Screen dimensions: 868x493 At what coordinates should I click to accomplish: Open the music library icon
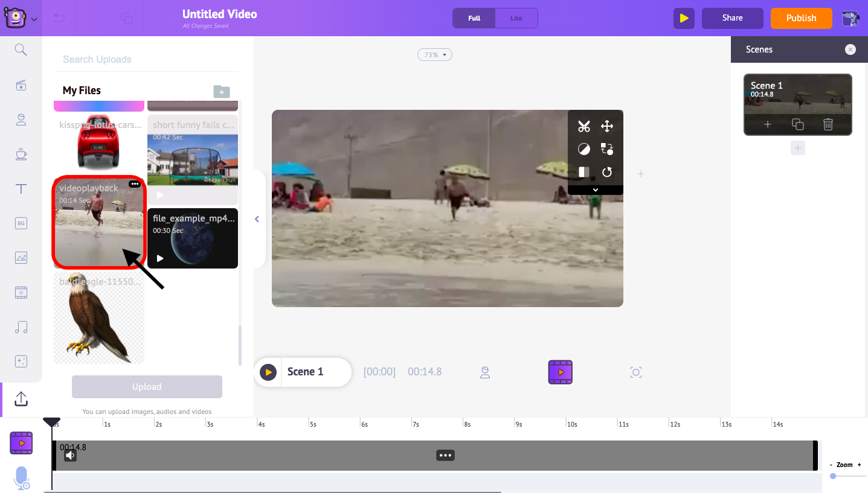pos(21,327)
